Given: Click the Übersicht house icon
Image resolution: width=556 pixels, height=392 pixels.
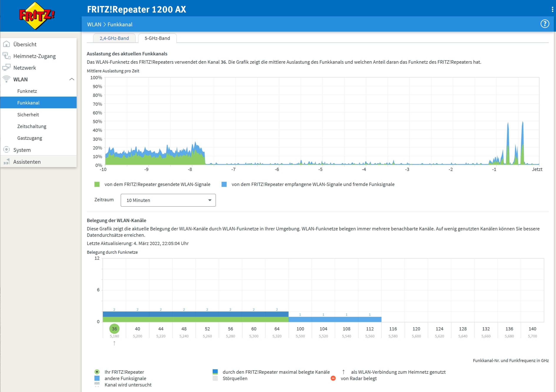Looking at the screenshot, I should (x=7, y=44).
